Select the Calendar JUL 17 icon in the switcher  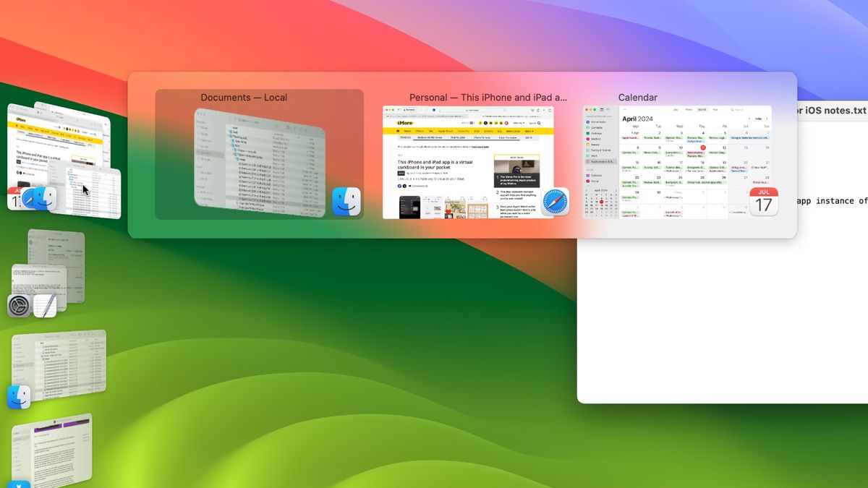tap(764, 202)
